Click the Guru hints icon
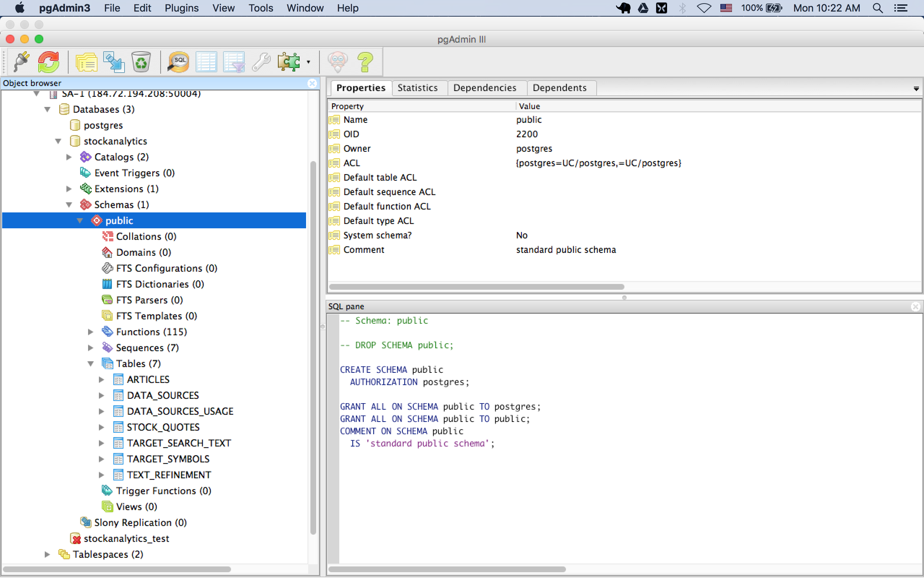Image resolution: width=924 pixels, height=578 pixels. pyautogui.click(x=337, y=61)
